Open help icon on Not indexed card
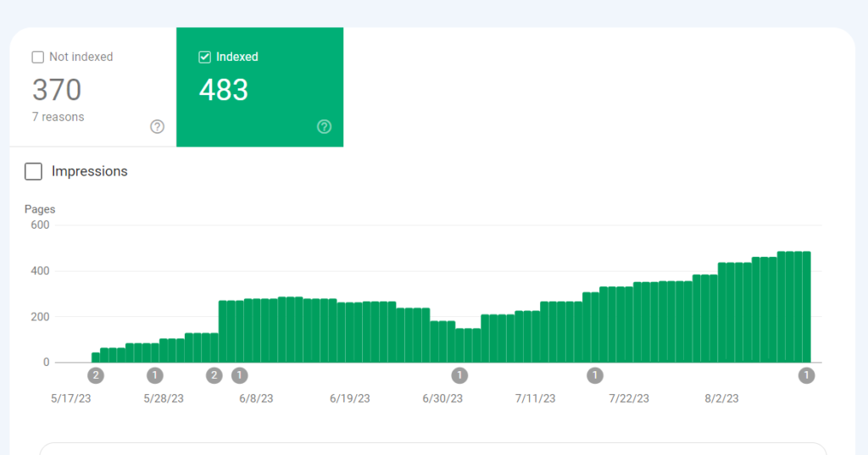868x455 pixels. 157,127
